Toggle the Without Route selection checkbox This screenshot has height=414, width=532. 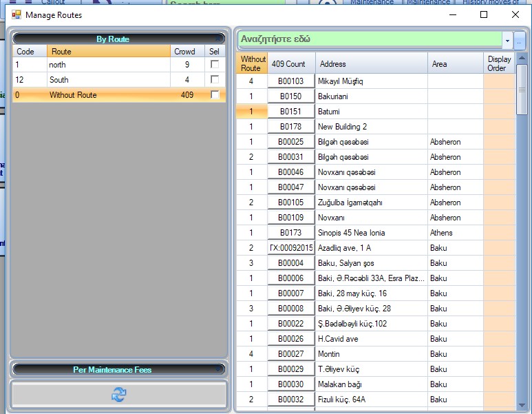215,95
